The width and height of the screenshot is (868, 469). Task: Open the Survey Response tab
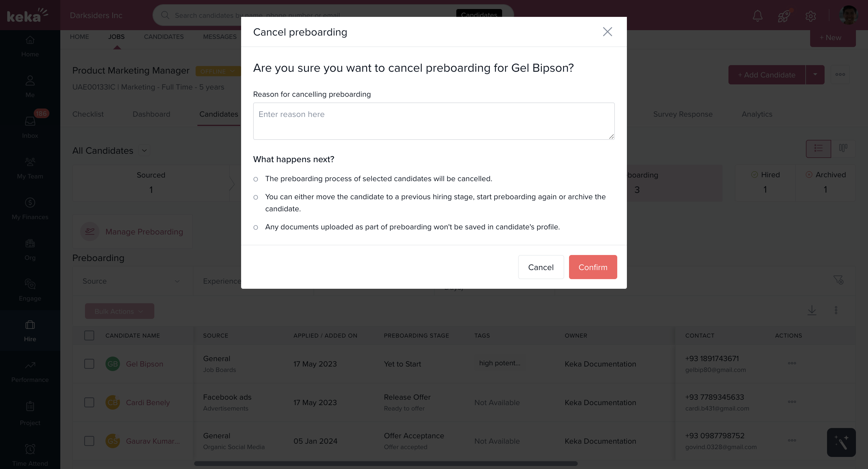point(683,114)
